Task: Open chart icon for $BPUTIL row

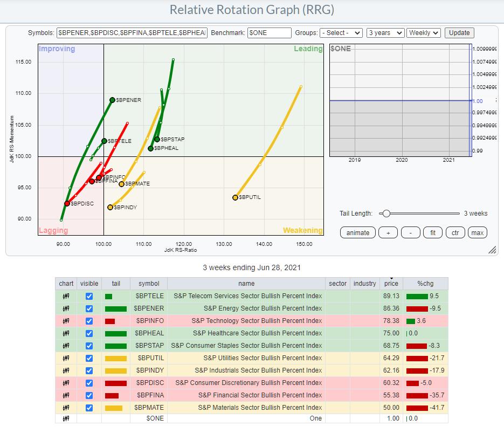Action: (66, 358)
